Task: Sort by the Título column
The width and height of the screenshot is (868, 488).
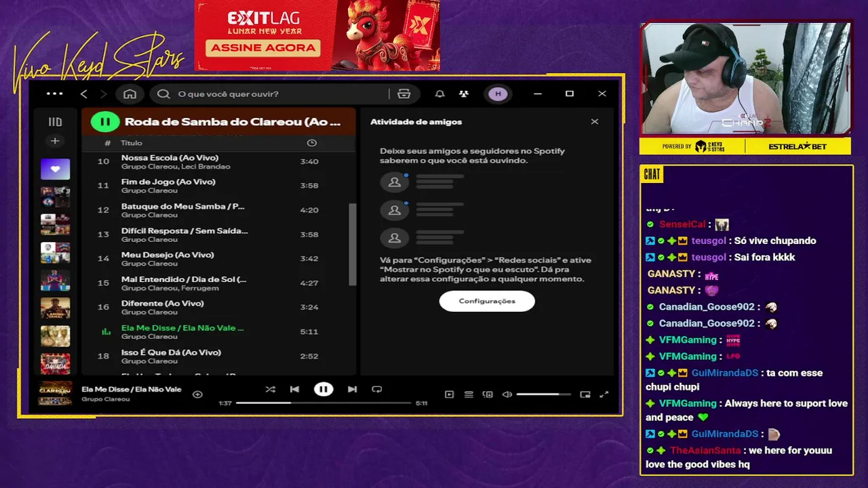Action: point(132,143)
